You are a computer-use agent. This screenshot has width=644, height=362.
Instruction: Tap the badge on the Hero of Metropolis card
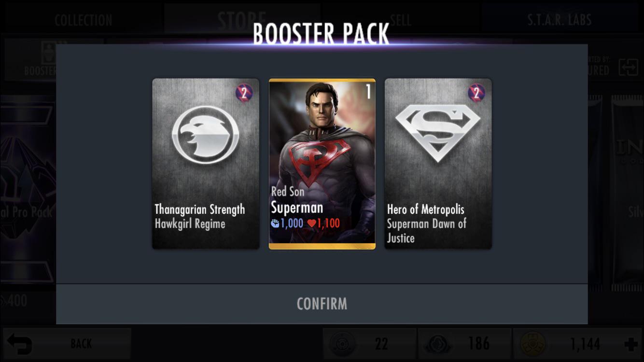click(x=476, y=93)
